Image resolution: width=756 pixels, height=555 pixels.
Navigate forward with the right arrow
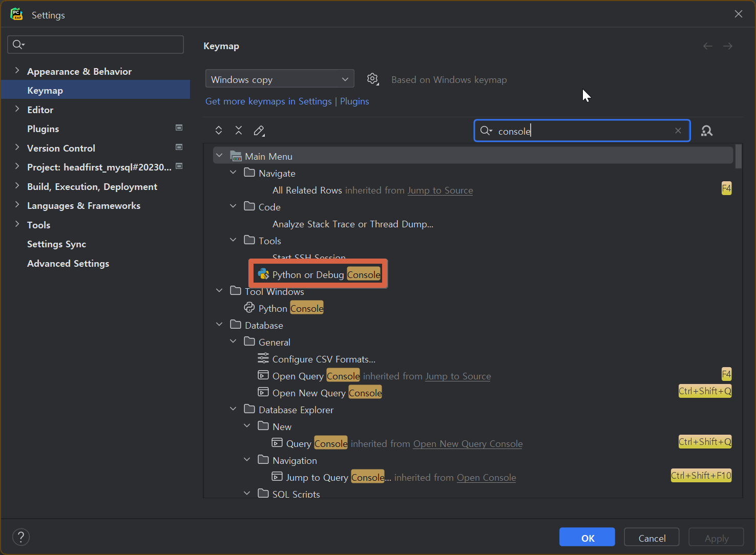tap(728, 46)
